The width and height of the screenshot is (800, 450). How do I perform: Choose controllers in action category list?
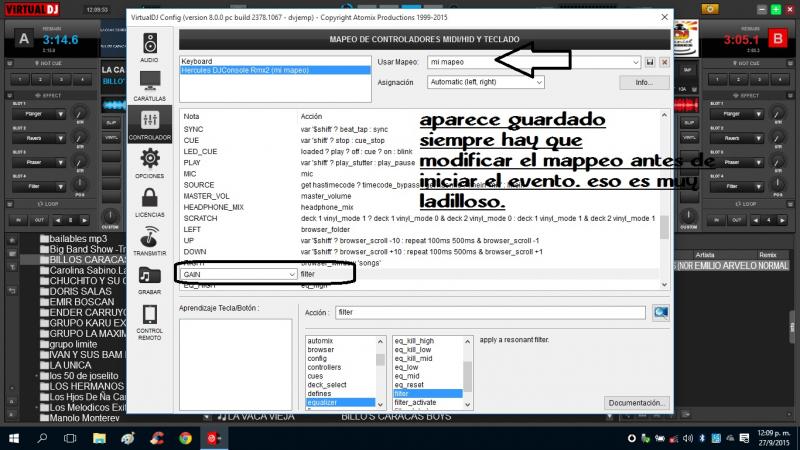tap(341, 367)
